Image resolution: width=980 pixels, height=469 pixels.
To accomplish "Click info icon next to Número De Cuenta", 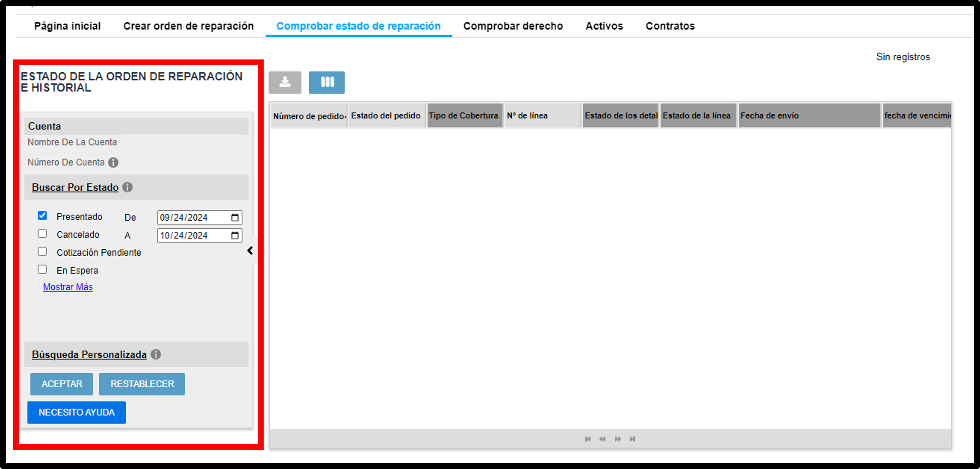I will pos(113,163).
